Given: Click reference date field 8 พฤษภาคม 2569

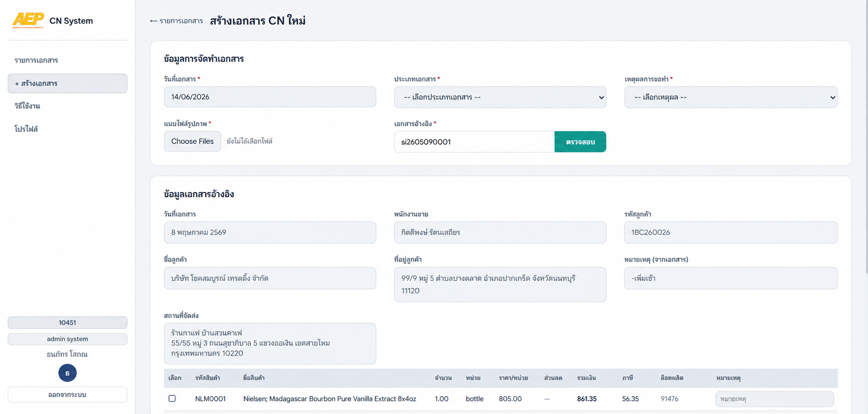Looking at the screenshot, I should pos(270,232).
